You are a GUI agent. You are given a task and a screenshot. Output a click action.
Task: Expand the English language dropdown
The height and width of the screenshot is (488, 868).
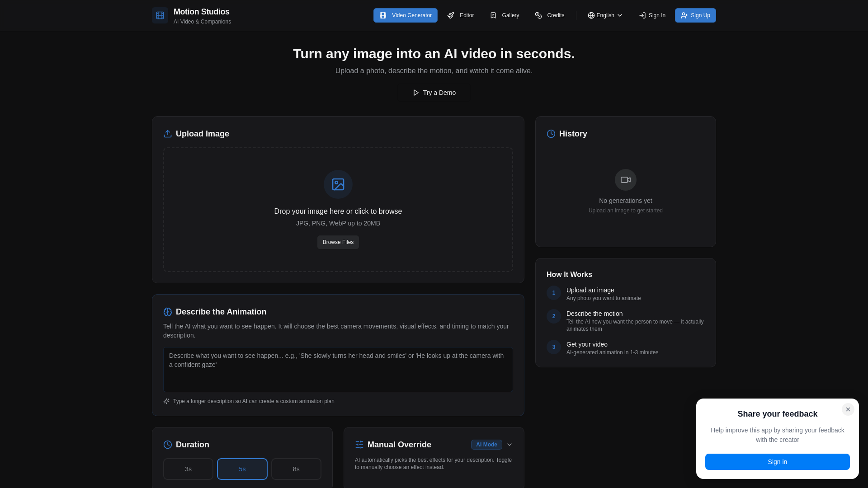click(x=605, y=15)
